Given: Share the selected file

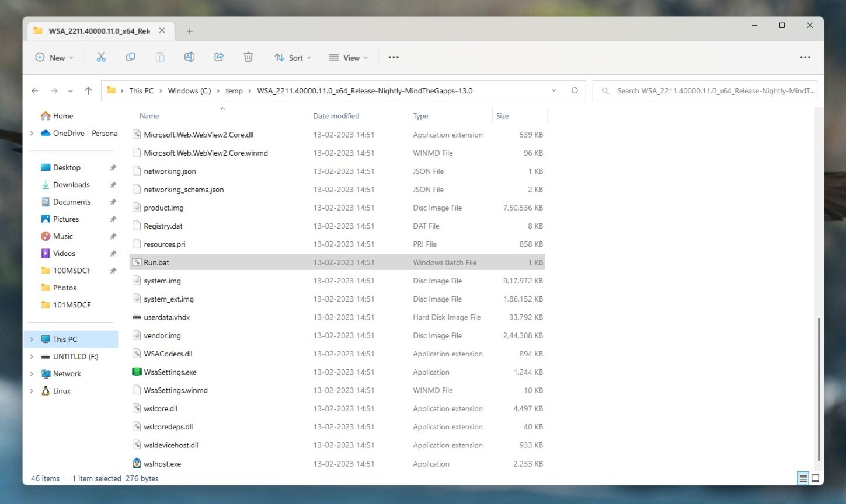Looking at the screenshot, I should click(218, 57).
